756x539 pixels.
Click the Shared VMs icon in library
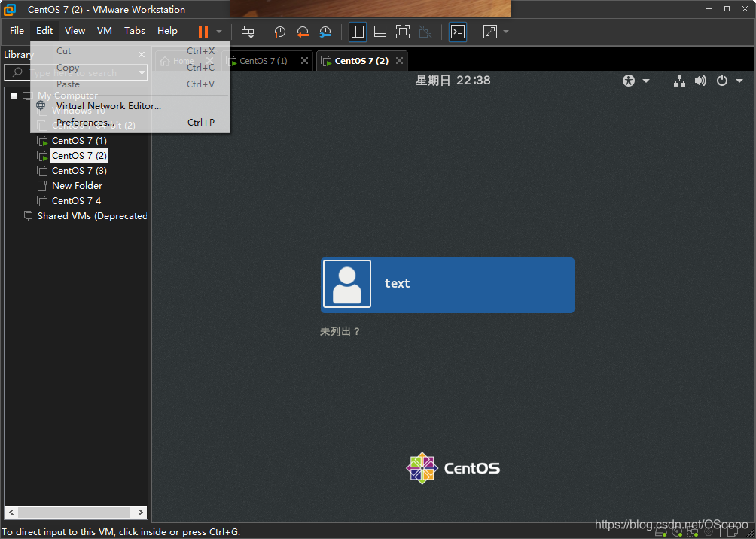pos(29,216)
